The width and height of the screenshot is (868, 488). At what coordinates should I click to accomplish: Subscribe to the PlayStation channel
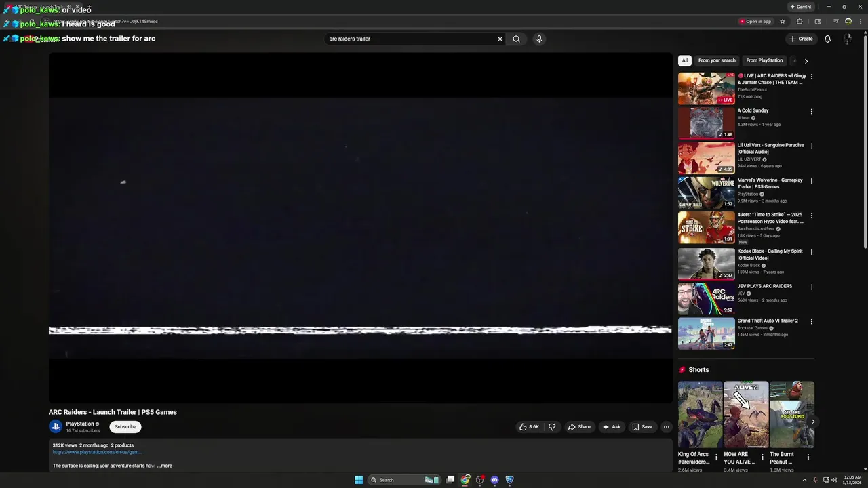(125, 427)
